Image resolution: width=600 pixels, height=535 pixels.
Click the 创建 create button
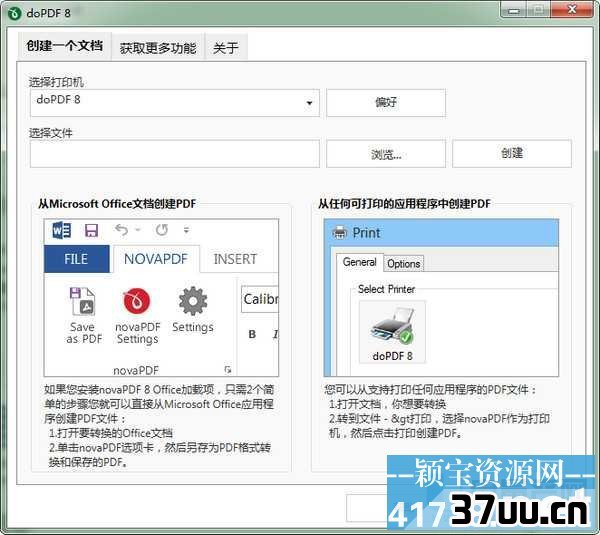coord(512,154)
